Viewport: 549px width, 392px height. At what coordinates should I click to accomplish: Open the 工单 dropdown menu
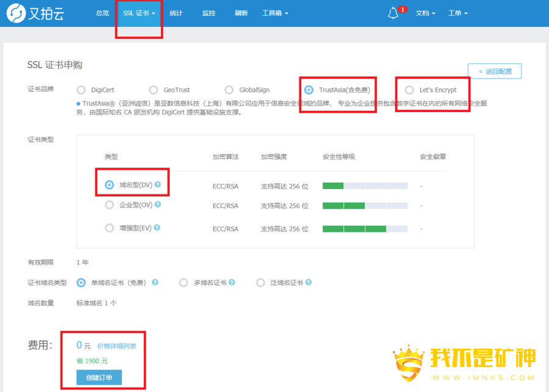(458, 13)
